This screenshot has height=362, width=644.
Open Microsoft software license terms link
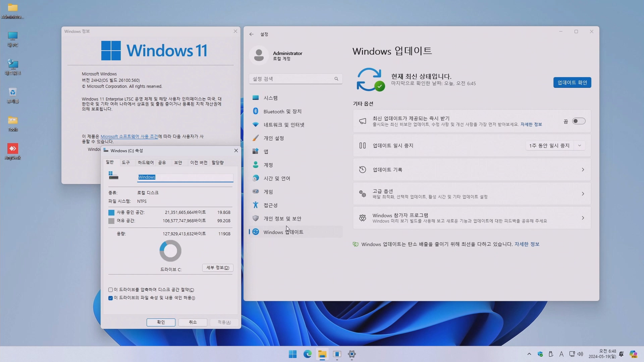click(129, 136)
